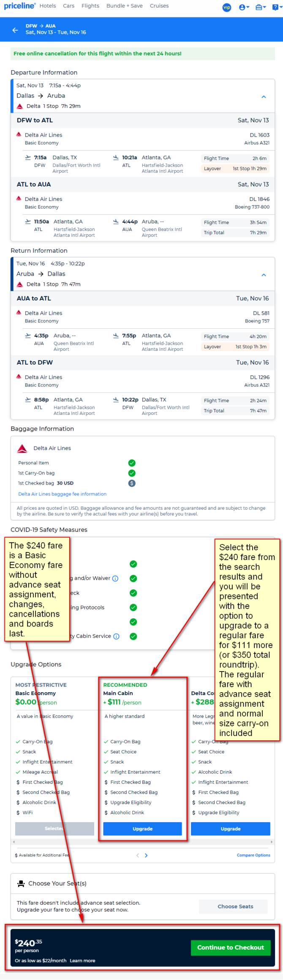This screenshot has width=283, height=980.
Task: Click the back arrow in the blue header
Action: pos(15,30)
